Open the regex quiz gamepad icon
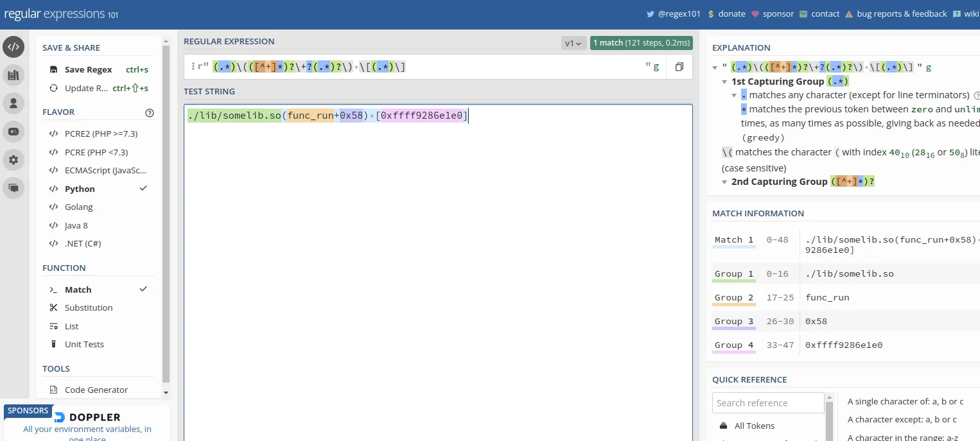This screenshot has height=441, width=980. [x=13, y=132]
